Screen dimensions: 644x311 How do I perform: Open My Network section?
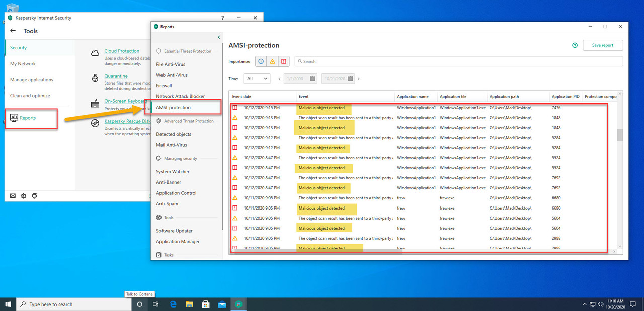(23, 64)
